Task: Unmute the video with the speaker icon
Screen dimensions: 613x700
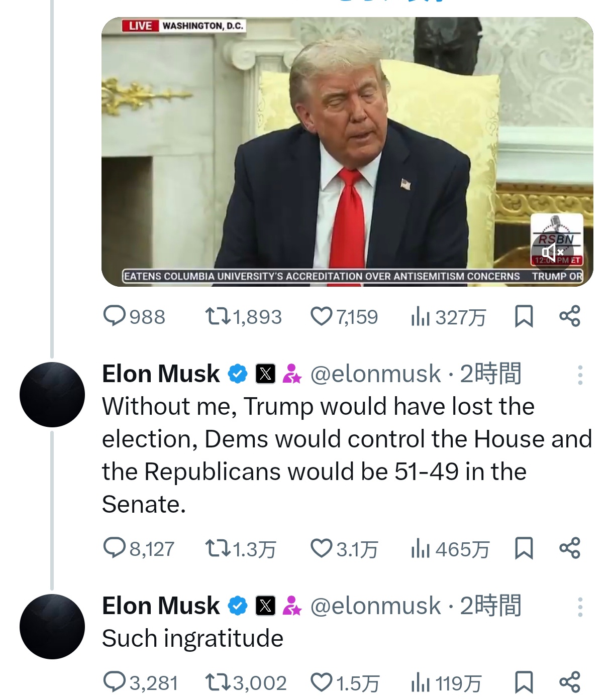Action: [552, 252]
